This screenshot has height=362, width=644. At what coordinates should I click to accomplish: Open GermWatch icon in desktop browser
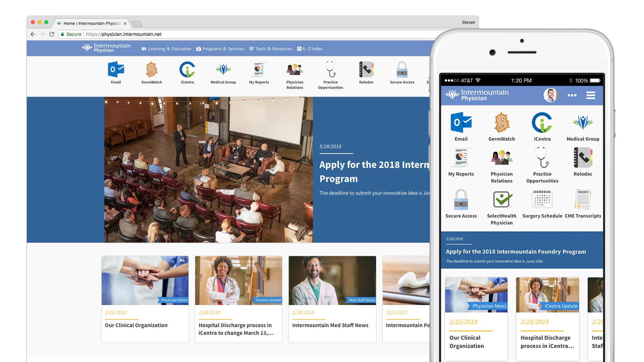[152, 70]
